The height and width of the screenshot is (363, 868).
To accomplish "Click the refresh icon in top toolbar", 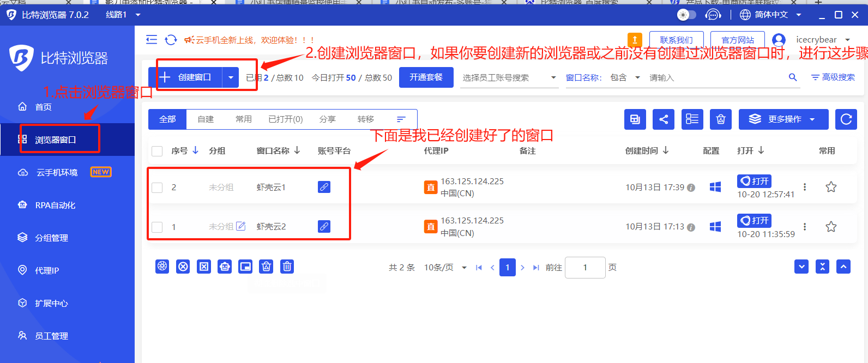I will 171,40.
